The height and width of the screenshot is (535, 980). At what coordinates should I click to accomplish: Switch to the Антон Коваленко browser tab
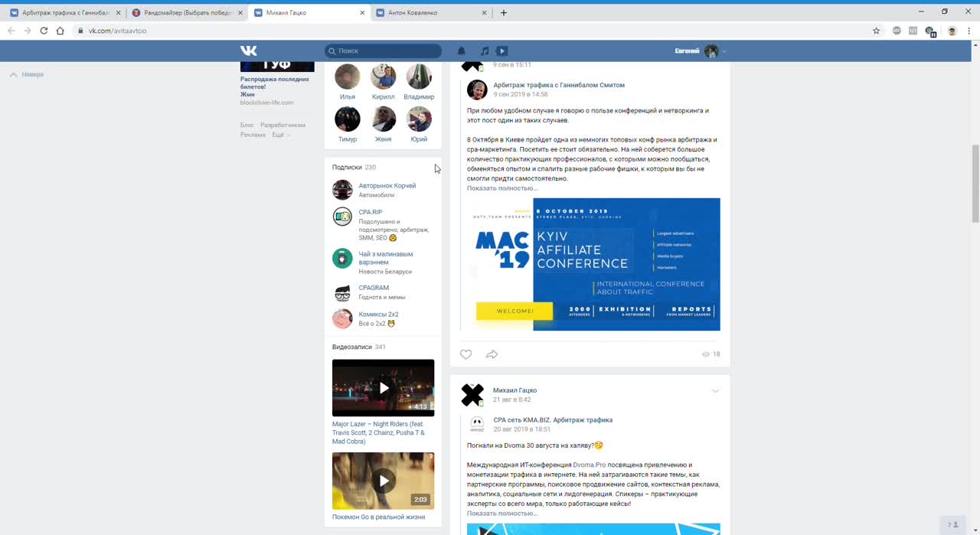pyautogui.click(x=432, y=13)
